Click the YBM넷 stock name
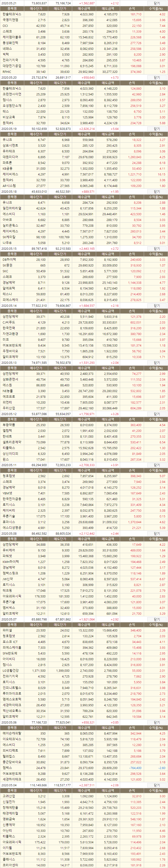This screenshot has width=168, height=868. (x=7, y=493)
